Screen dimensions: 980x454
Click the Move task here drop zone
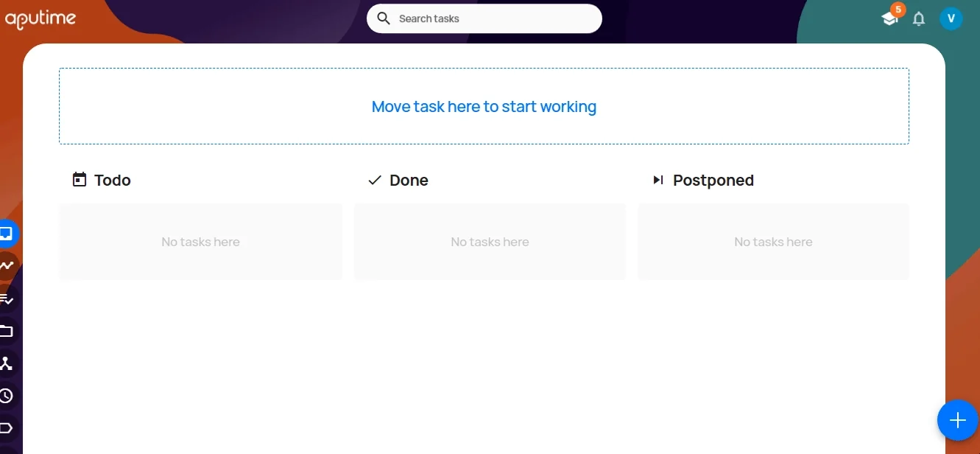(484, 106)
